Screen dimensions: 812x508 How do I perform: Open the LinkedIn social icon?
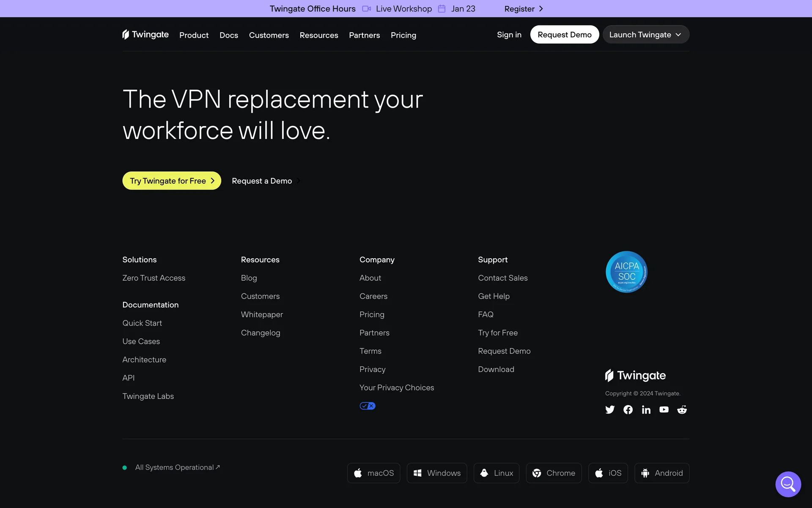pos(646,409)
